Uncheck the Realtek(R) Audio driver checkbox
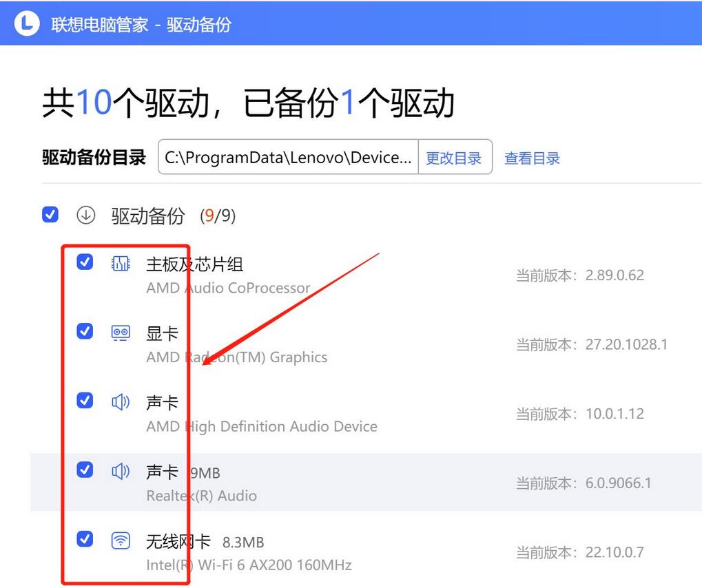The image size is (702, 588). click(x=85, y=470)
